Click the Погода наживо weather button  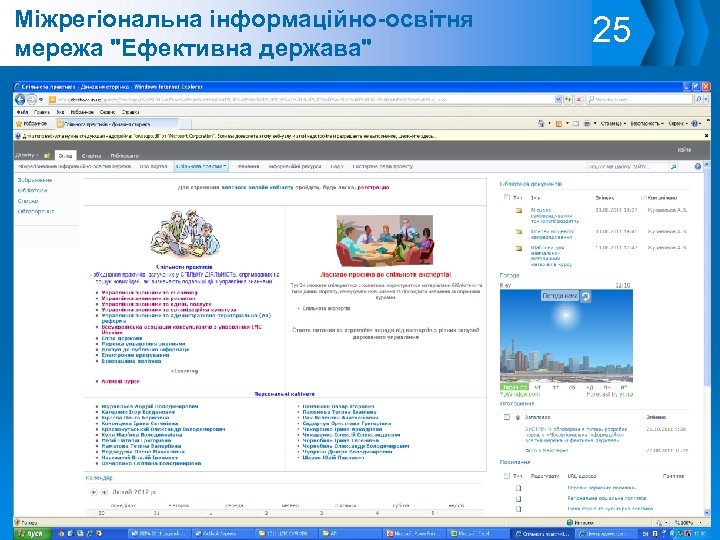point(560,296)
